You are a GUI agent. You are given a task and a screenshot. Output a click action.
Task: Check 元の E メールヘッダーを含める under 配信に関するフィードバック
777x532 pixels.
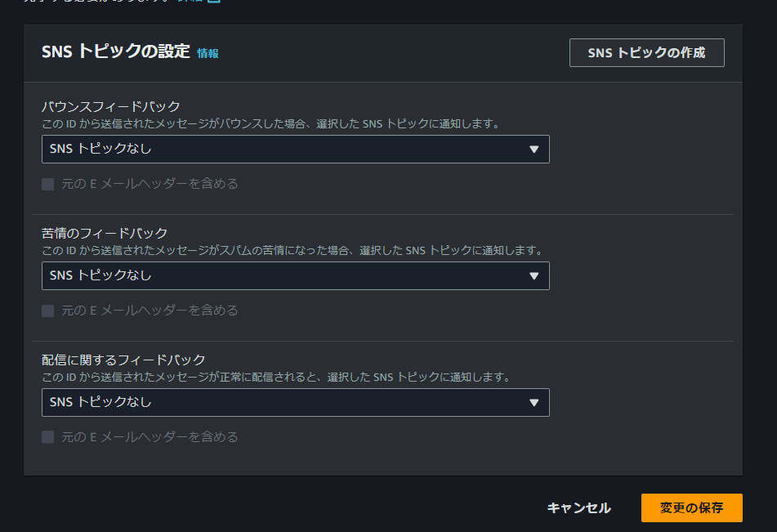(48, 437)
